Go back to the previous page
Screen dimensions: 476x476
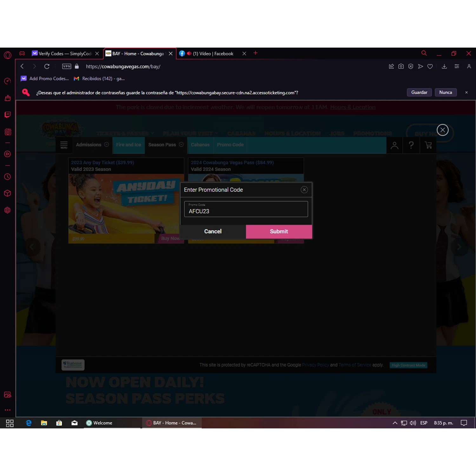click(x=22, y=66)
